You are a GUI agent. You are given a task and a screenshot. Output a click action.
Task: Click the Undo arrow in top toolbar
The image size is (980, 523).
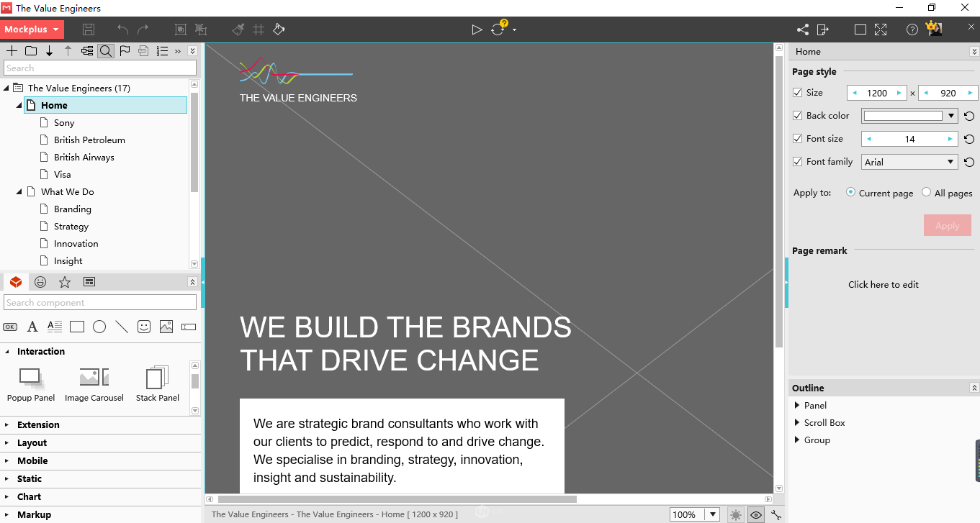[123, 29]
